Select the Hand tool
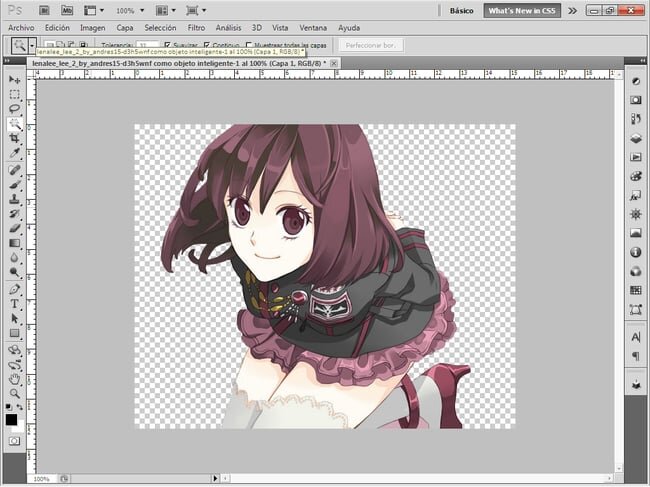Viewport: 650px width, 487px height. point(15,379)
